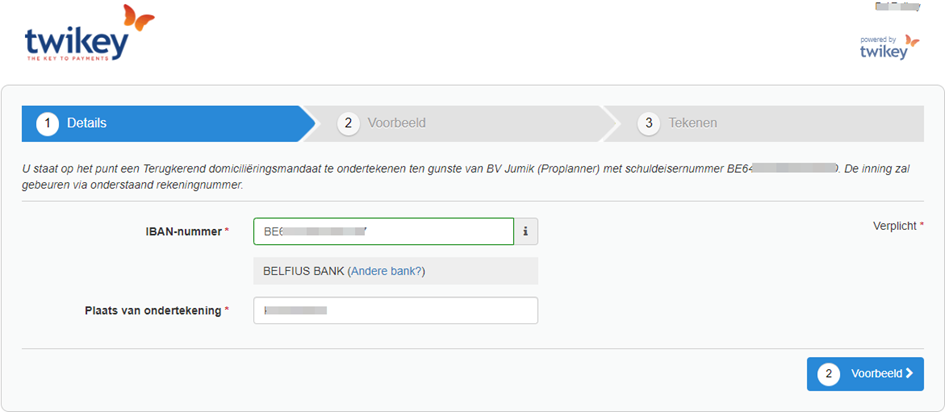The image size is (945, 412).
Task: Click the orange butterfly on the large twikey logo
Action: tap(139, 17)
